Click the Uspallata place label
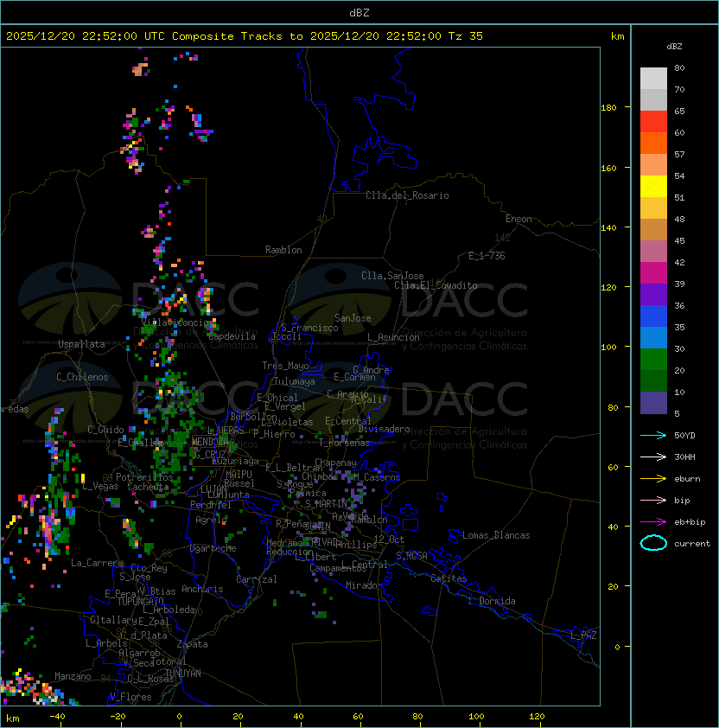Image resolution: width=719 pixels, height=728 pixels. coord(81,344)
